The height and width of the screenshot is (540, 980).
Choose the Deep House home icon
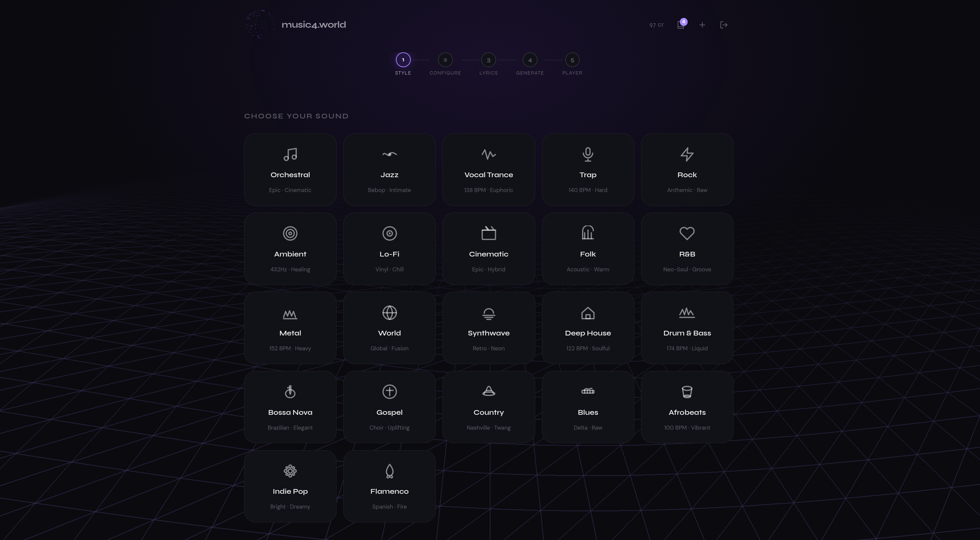588,313
